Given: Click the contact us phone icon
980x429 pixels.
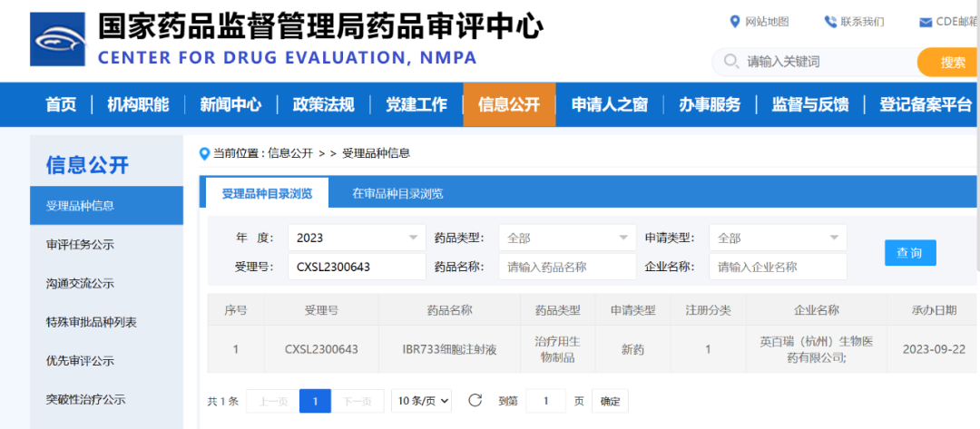Looking at the screenshot, I should [830, 22].
